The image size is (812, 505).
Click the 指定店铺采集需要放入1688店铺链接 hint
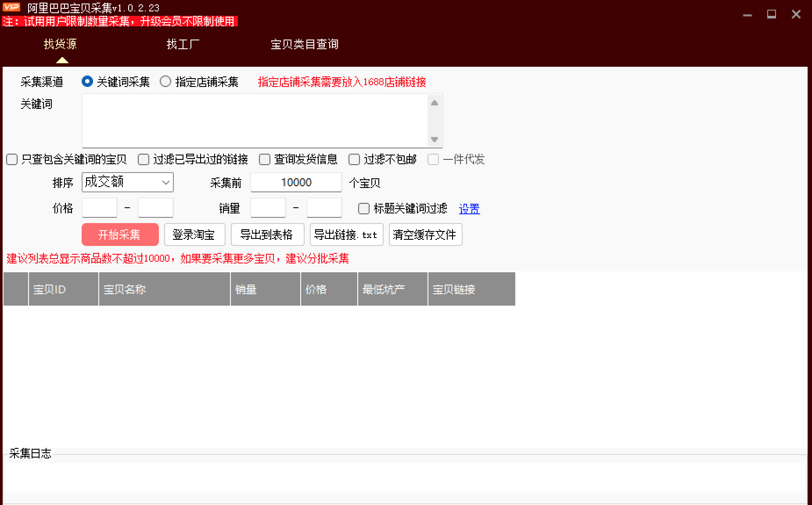(x=342, y=82)
